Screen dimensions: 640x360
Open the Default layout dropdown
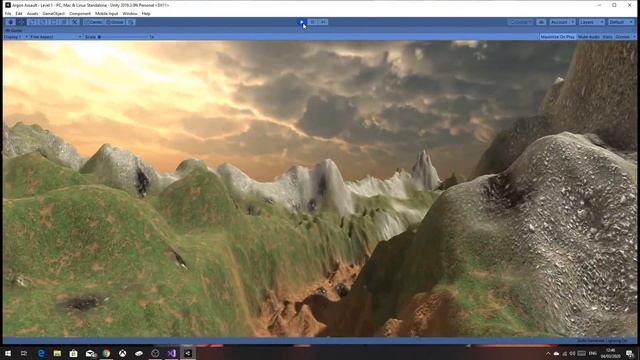[x=621, y=22]
